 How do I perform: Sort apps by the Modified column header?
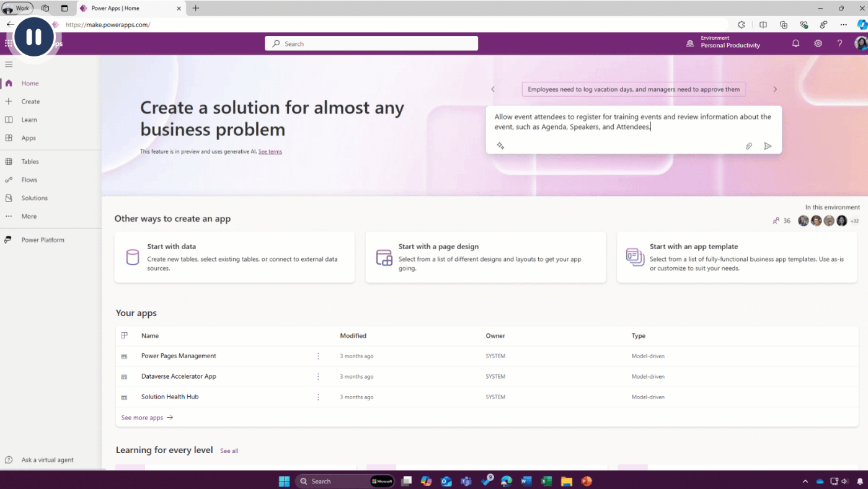click(x=353, y=336)
